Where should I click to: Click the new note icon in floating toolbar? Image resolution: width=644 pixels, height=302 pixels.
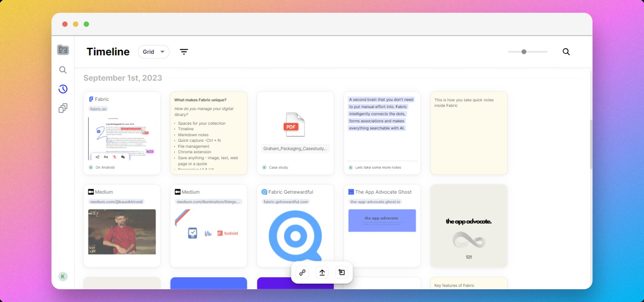(x=342, y=273)
